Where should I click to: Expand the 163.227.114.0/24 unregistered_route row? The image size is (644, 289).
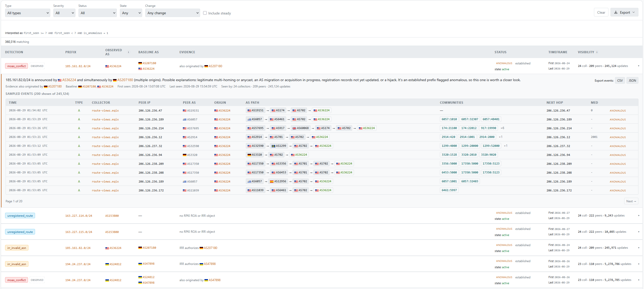point(638,216)
